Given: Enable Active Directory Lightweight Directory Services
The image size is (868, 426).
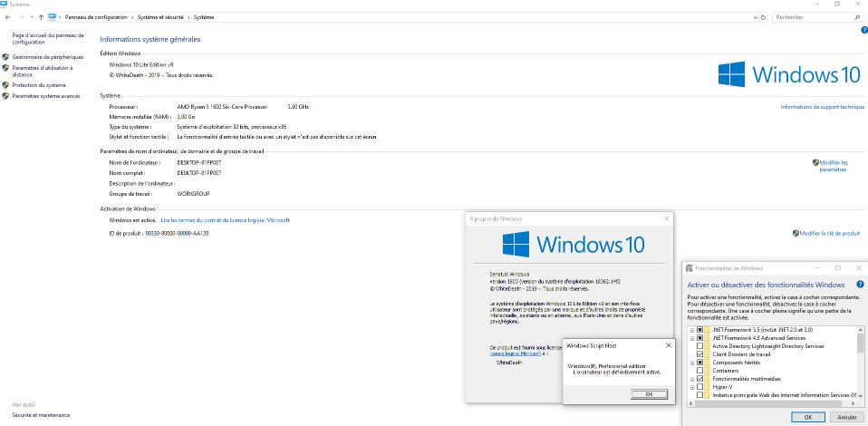Looking at the screenshot, I should click(x=699, y=346).
